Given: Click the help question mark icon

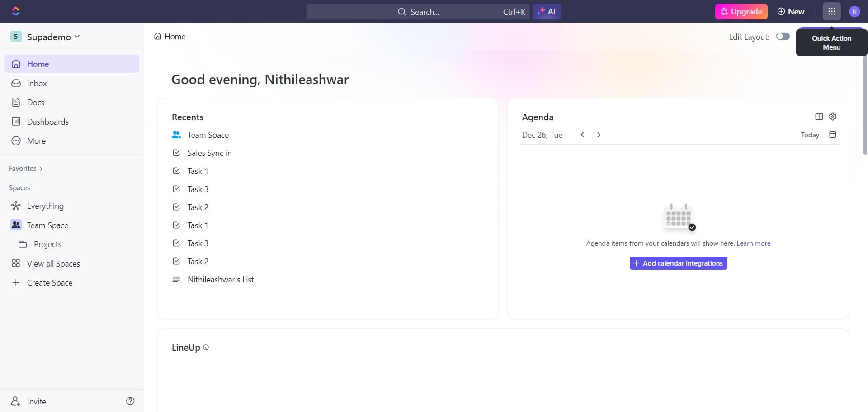Looking at the screenshot, I should (x=130, y=401).
